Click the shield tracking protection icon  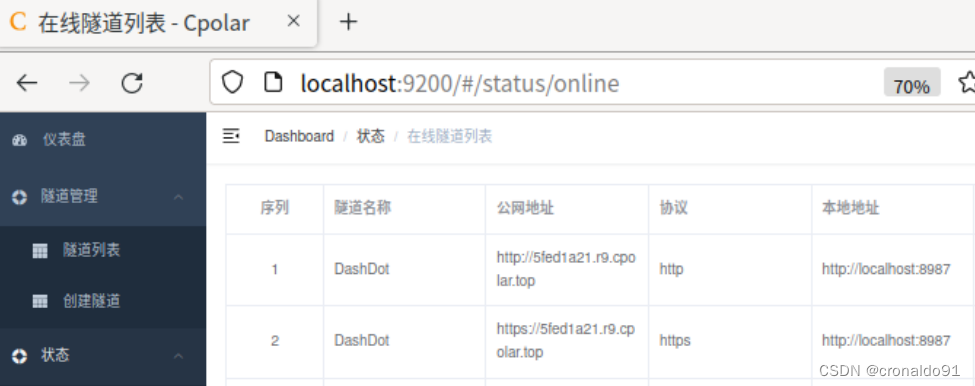click(233, 82)
